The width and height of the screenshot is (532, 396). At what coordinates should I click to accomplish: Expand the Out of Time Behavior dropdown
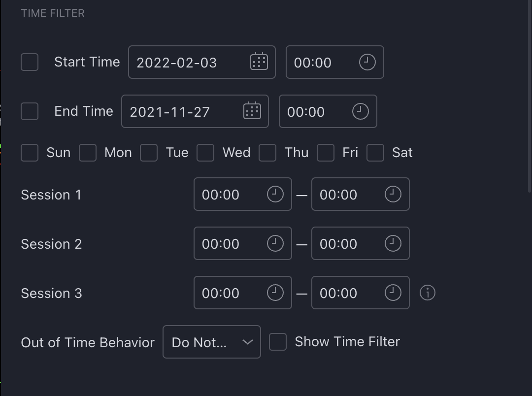tap(211, 342)
